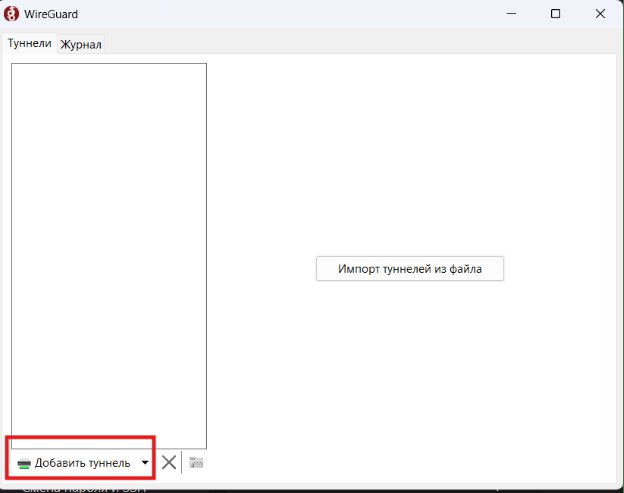Screen dimensions: 624x493
Task: Open the Журнал tab
Action: [81, 45]
